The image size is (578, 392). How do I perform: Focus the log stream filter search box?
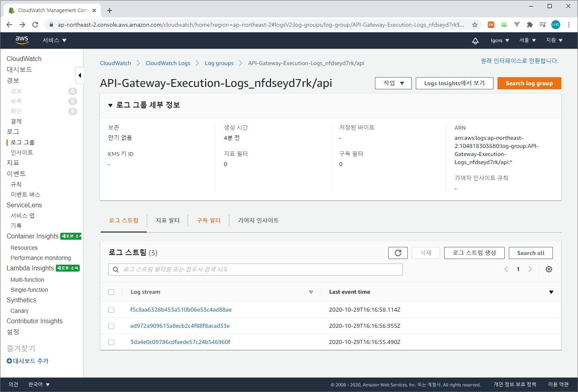point(256,270)
